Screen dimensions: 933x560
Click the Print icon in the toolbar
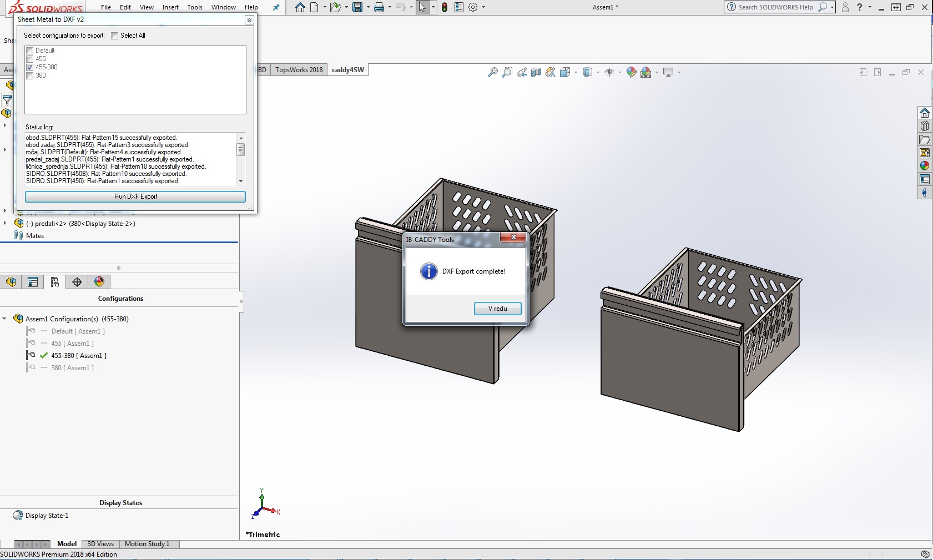coord(379,7)
